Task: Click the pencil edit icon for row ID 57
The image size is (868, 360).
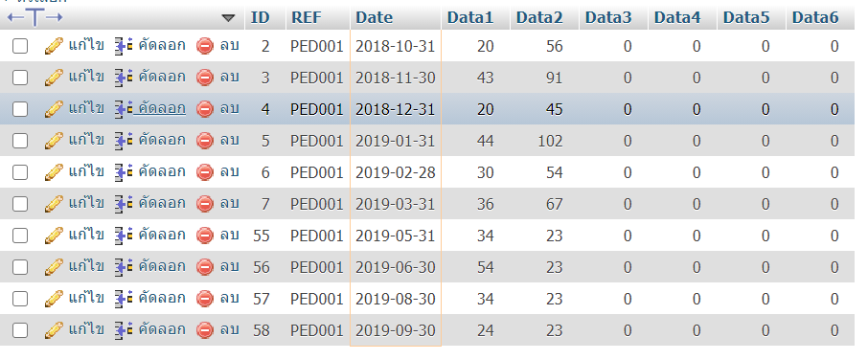Action: (54, 299)
